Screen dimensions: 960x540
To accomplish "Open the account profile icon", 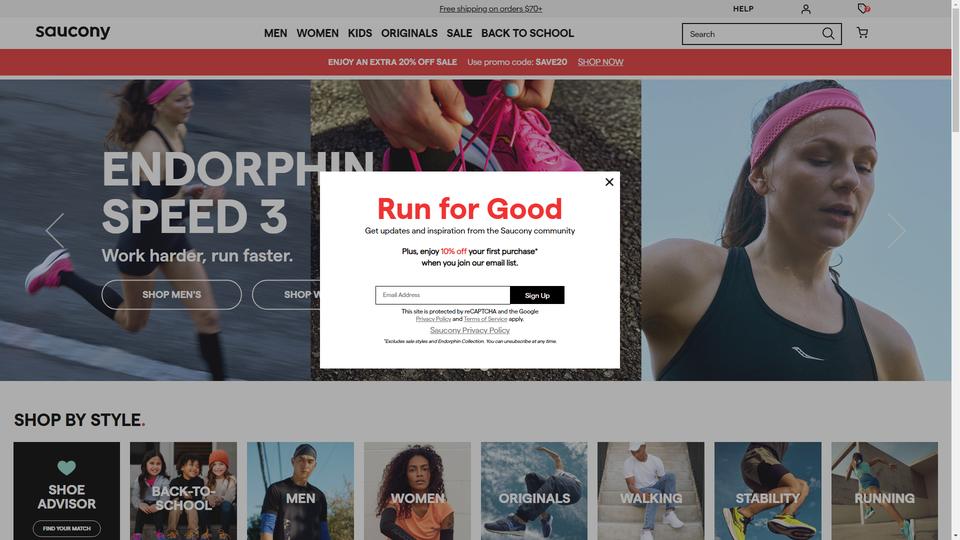I will 806,9.
